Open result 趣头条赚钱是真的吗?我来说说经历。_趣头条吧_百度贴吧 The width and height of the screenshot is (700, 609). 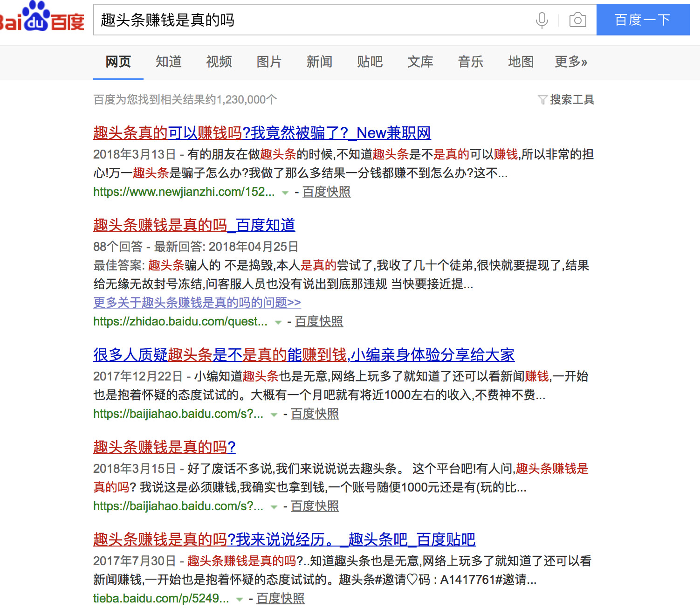(x=284, y=540)
